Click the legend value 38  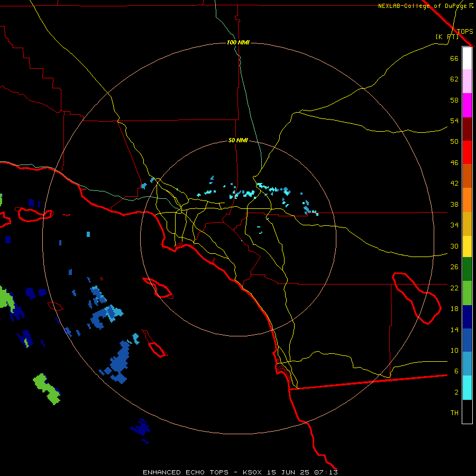(x=454, y=204)
